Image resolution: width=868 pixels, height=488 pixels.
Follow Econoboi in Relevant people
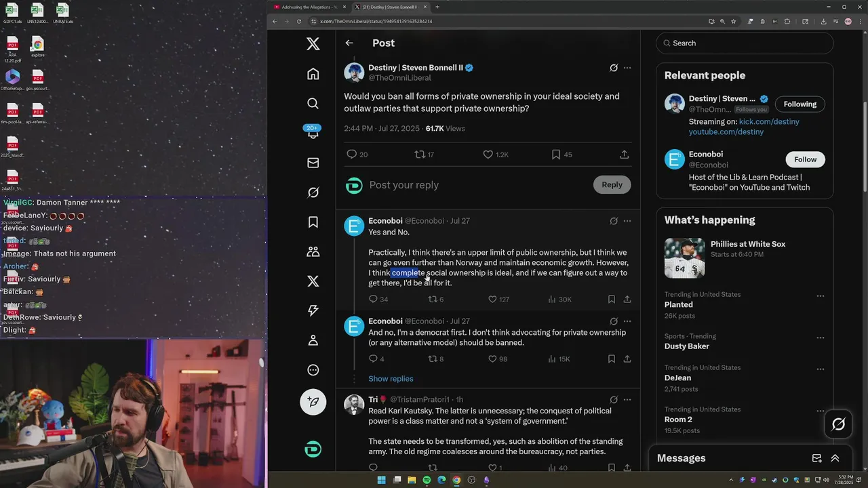point(806,159)
